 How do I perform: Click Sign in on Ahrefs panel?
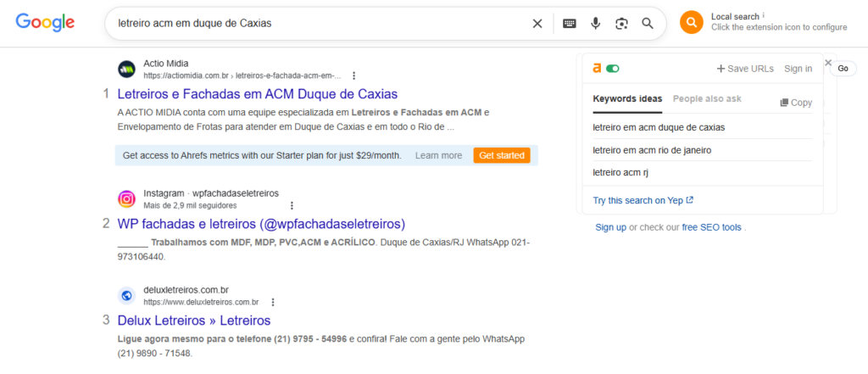click(x=798, y=69)
